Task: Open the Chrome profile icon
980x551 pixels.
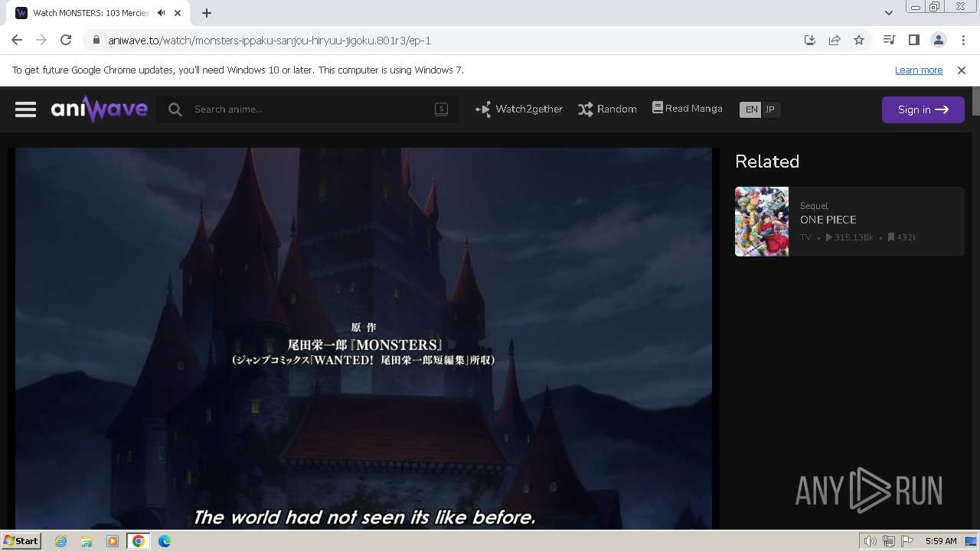Action: point(938,40)
